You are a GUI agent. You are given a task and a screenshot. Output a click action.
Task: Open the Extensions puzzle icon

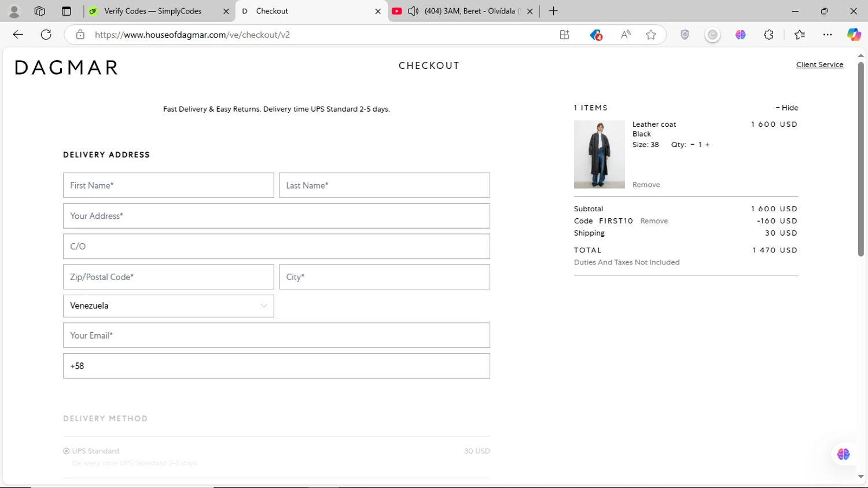click(x=768, y=35)
